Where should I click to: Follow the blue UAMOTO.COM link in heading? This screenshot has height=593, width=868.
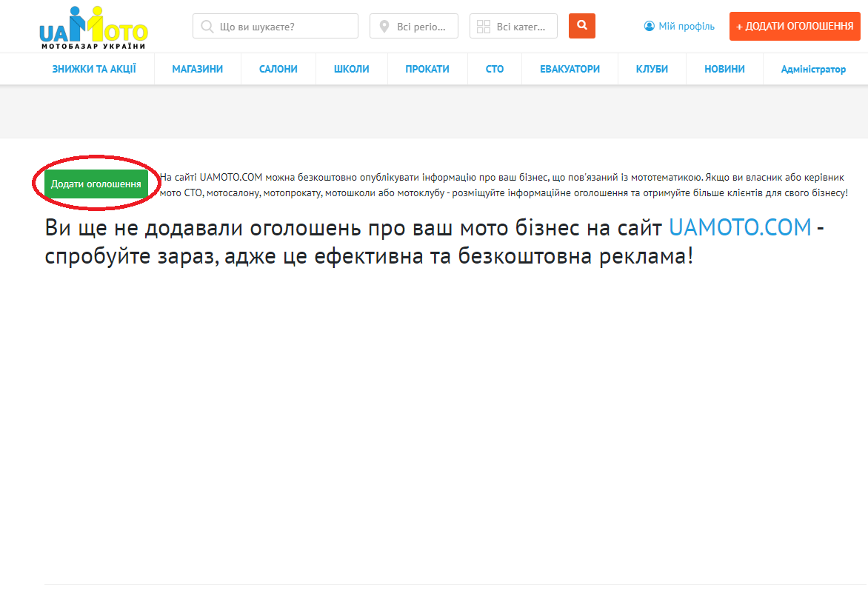tap(740, 227)
